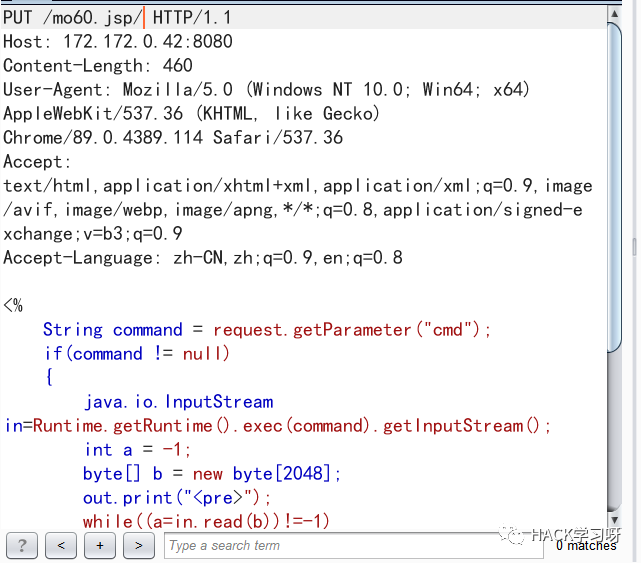Click 'while((a=in.read(b))!=-1)' line
This screenshot has height=563, width=641.
click(x=206, y=522)
